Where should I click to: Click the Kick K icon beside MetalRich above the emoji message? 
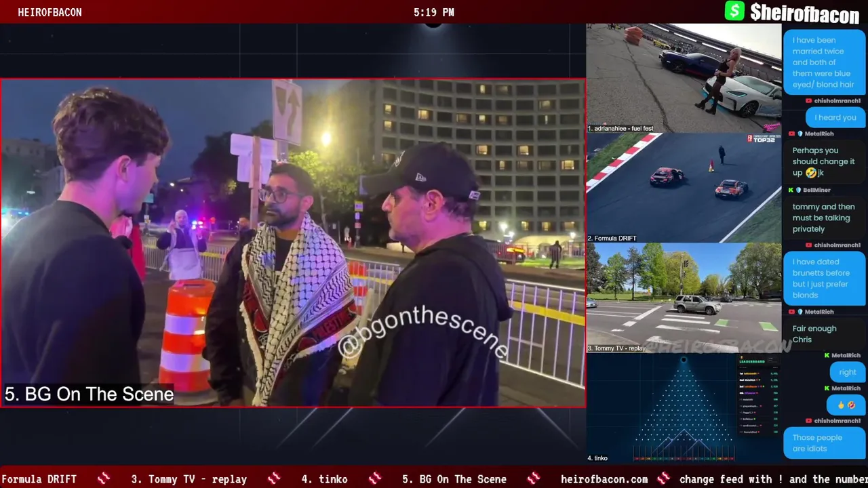click(x=827, y=388)
